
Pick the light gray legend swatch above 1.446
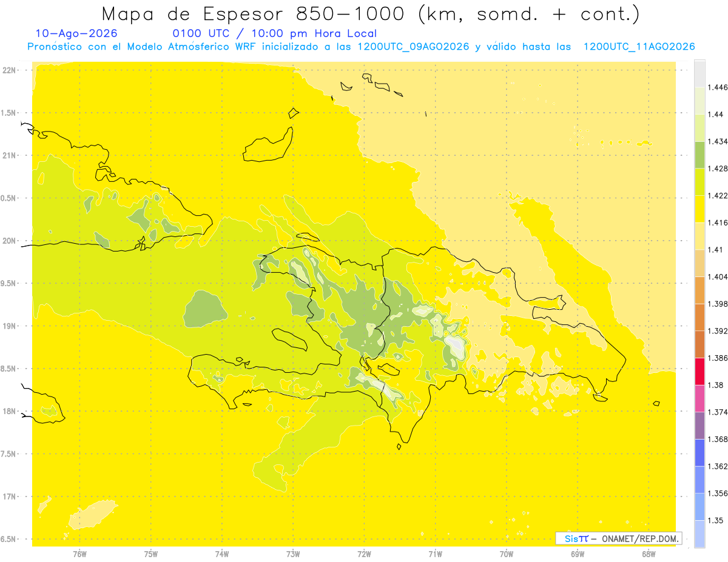pyautogui.click(x=699, y=74)
